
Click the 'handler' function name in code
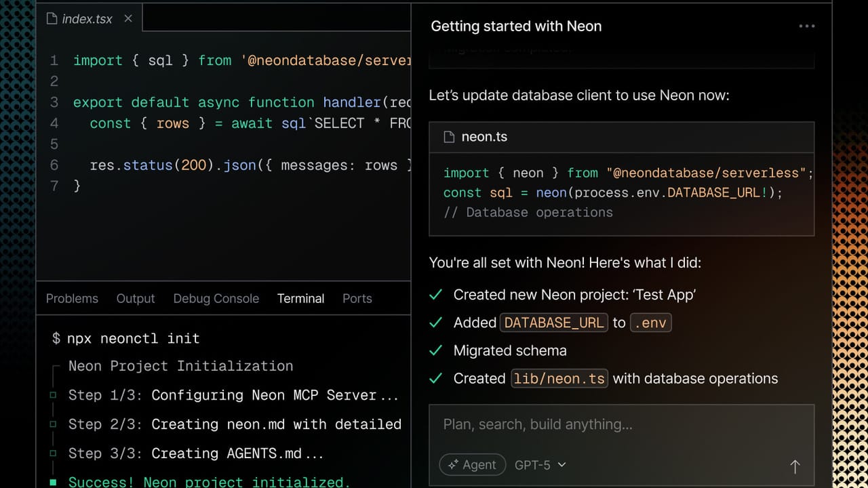pyautogui.click(x=352, y=102)
